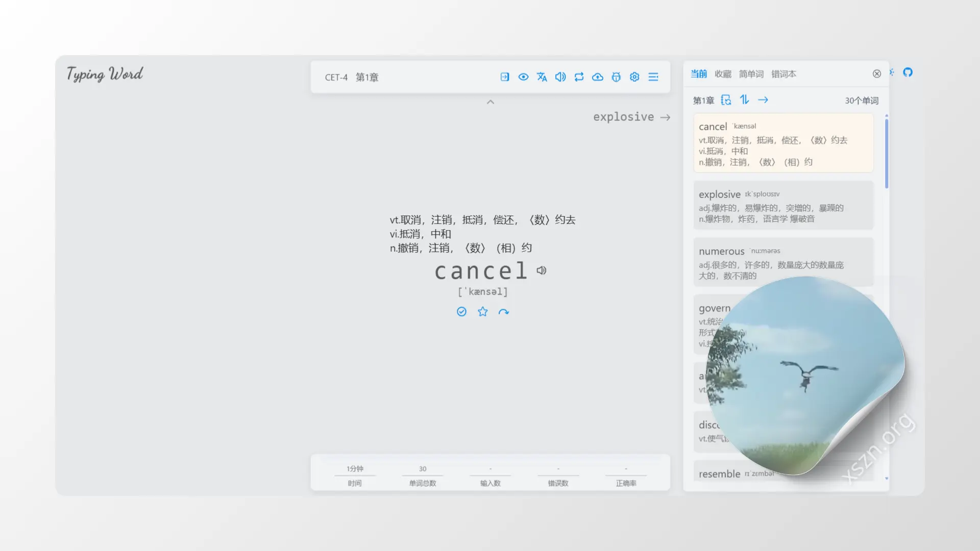Toggle the sound speaker icon in toolbar
Viewport: 980px width, 551px height.
tap(560, 77)
